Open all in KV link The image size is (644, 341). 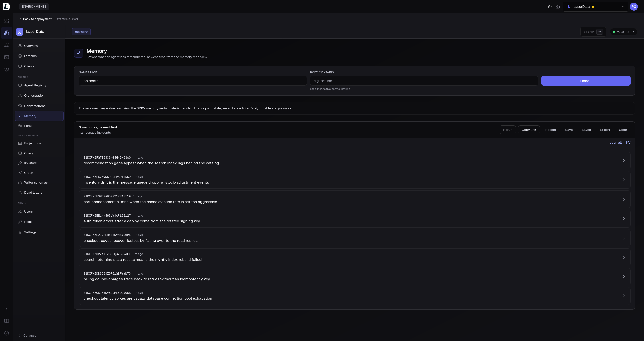click(620, 143)
